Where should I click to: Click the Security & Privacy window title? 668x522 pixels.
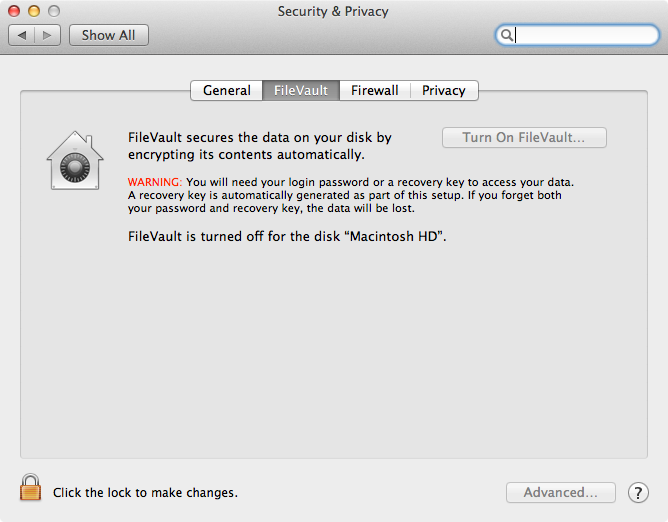click(x=333, y=12)
